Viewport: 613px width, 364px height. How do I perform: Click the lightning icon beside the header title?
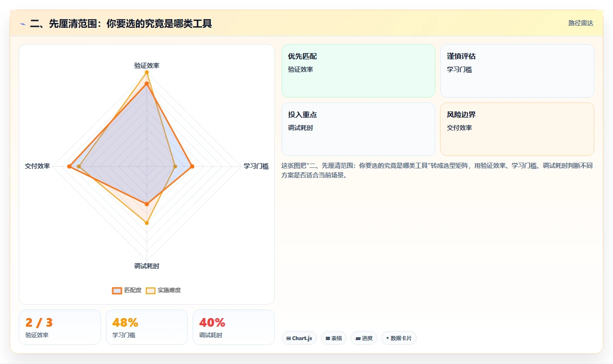[x=23, y=23]
